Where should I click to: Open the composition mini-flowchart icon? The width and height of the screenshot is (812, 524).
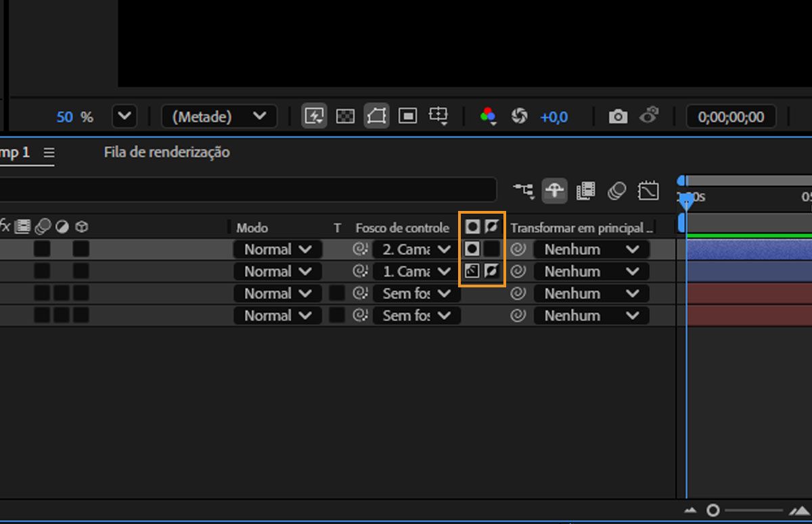click(x=523, y=191)
